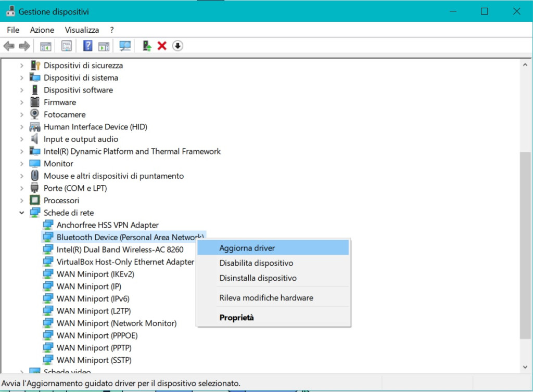
Task: Expand the Human Interface Device (HID) category
Action: pos(22,127)
